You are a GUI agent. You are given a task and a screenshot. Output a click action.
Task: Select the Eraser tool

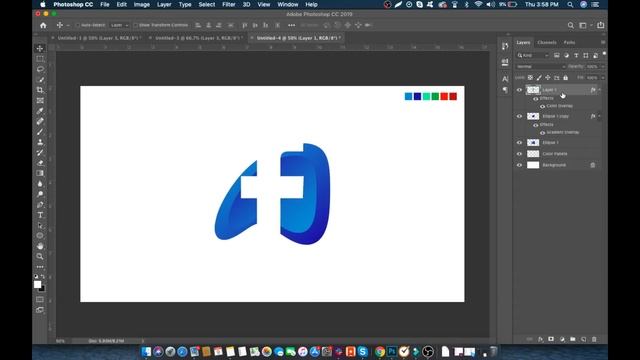click(x=40, y=163)
